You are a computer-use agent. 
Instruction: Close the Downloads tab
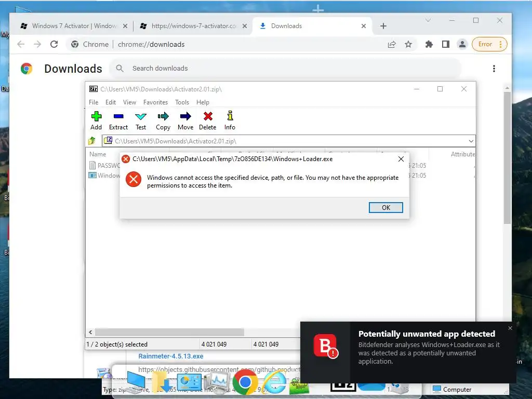click(x=363, y=26)
